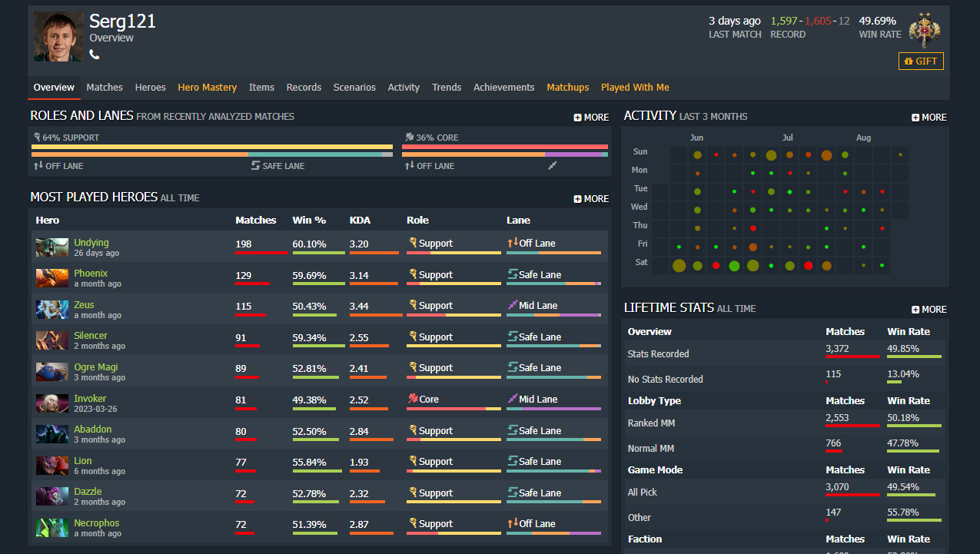This screenshot has height=554, width=980.
Task: Expand Activity section with MORE
Action: pyautogui.click(x=929, y=118)
